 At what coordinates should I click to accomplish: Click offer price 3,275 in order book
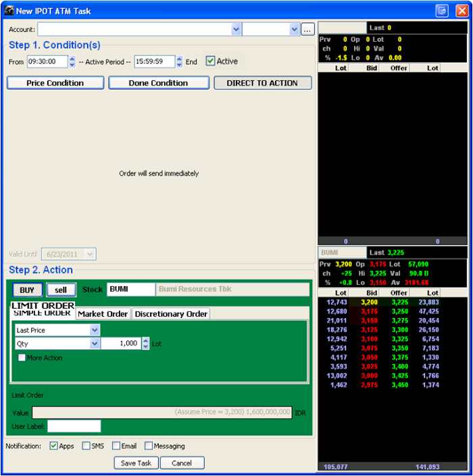(x=400, y=321)
